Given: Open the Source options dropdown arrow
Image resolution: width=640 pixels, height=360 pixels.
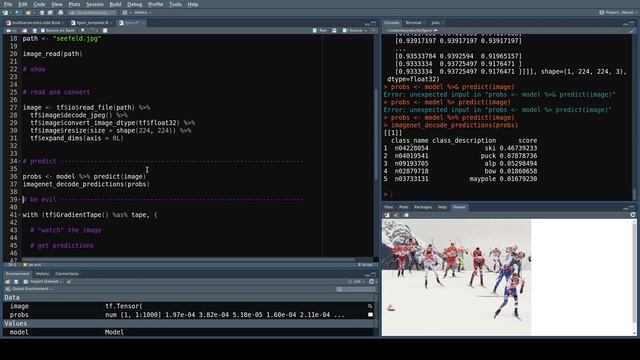Looking at the screenshot, I should pyautogui.click(x=366, y=31).
